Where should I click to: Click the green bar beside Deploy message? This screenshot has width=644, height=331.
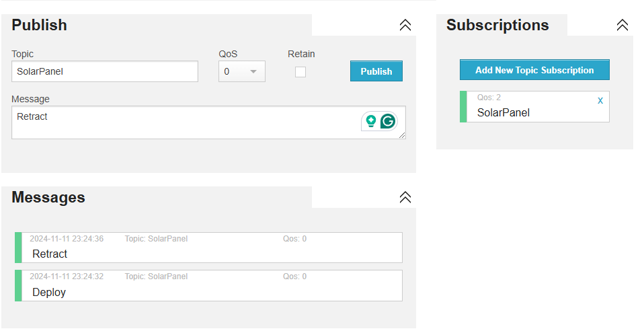click(x=18, y=286)
